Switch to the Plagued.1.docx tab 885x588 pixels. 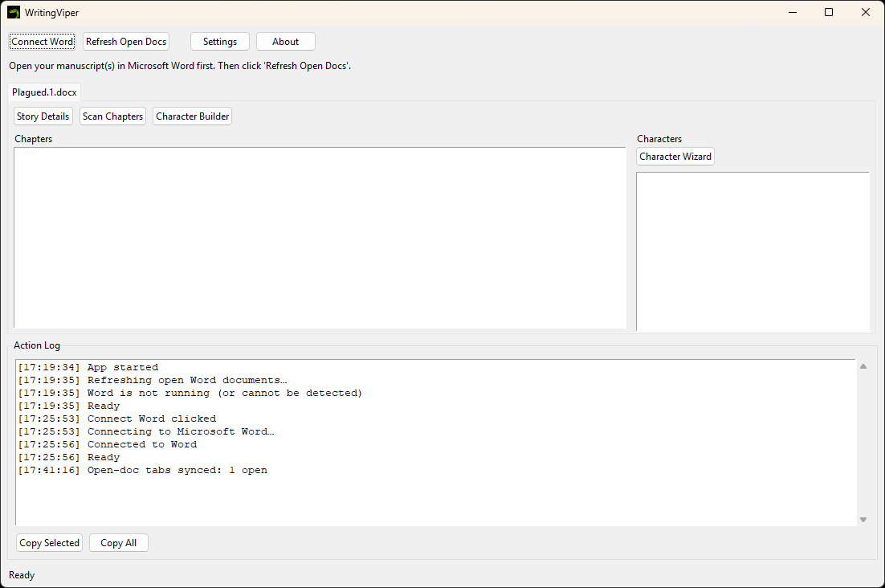(x=44, y=92)
